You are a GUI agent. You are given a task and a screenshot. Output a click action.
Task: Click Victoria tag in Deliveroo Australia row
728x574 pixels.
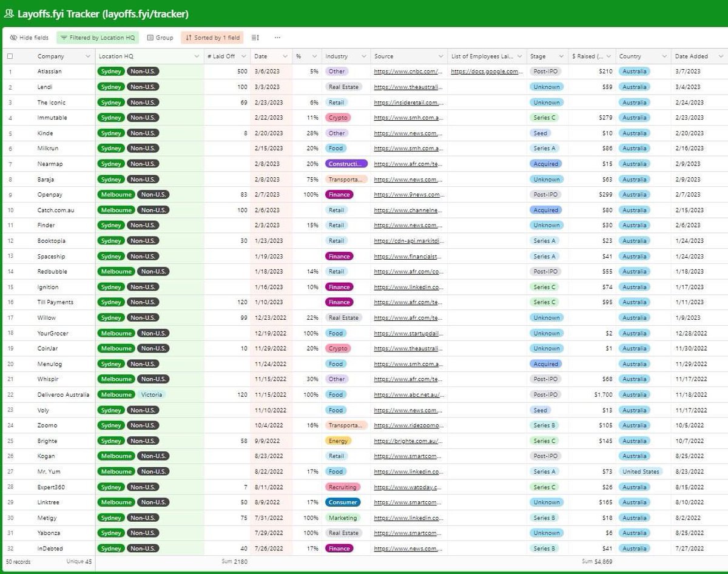click(151, 394)
